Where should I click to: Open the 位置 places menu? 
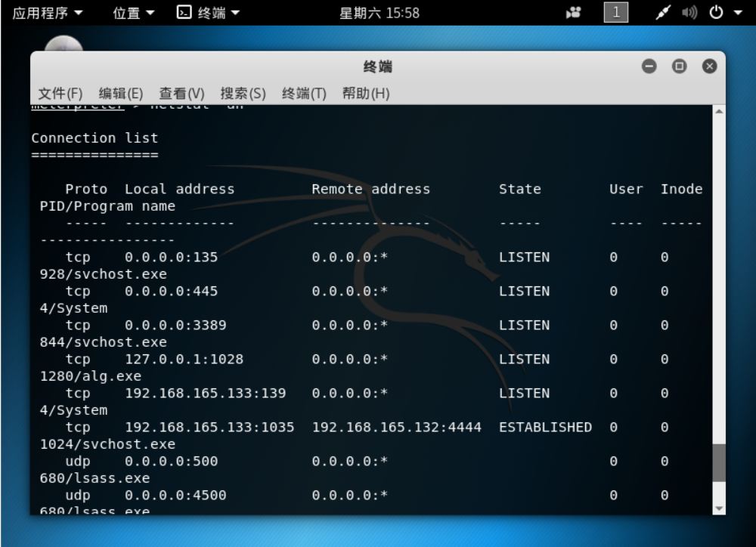[134, 13]
